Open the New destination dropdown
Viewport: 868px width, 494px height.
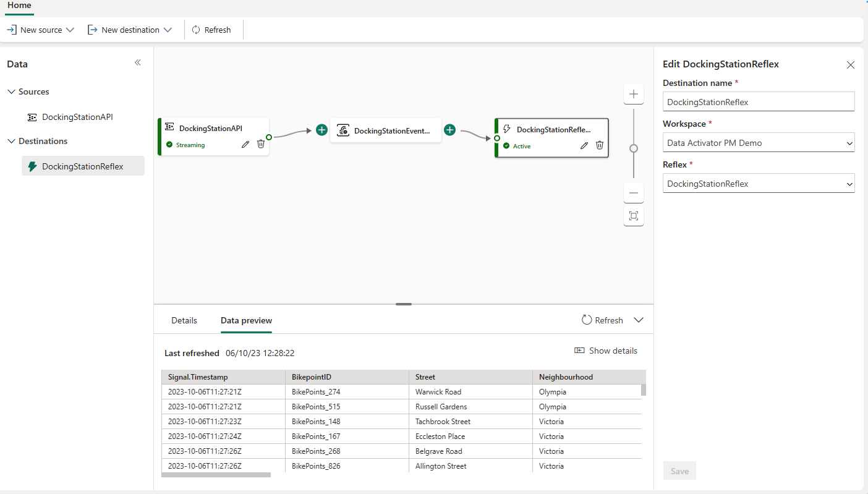coord(130,30)
